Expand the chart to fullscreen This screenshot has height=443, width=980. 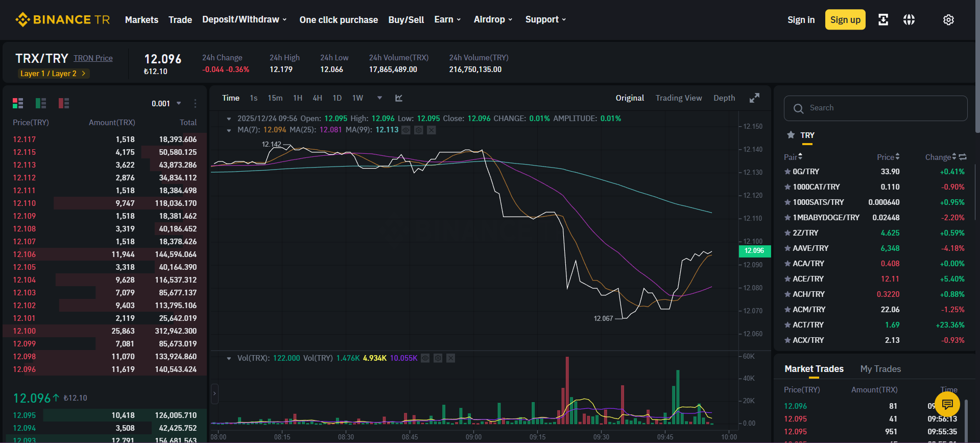point(754,98)
